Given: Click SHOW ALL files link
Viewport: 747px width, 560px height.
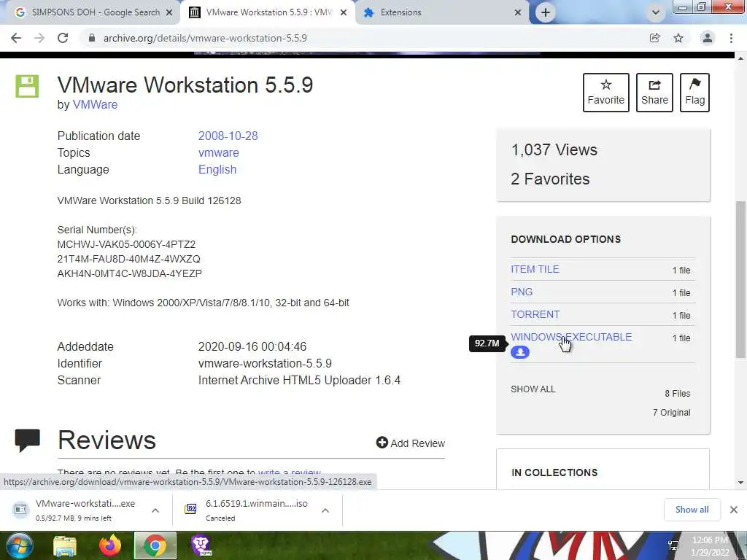Looking at the screenshot, I should 533,389.
